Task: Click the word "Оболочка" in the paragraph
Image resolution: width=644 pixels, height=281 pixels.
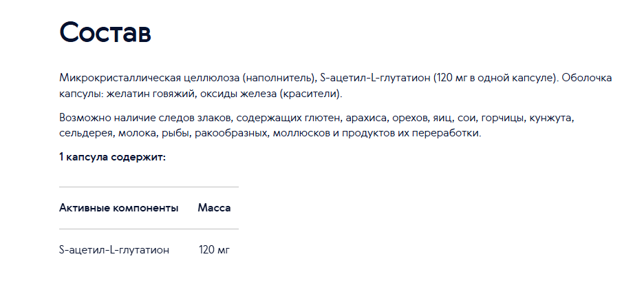Action: 586,78
